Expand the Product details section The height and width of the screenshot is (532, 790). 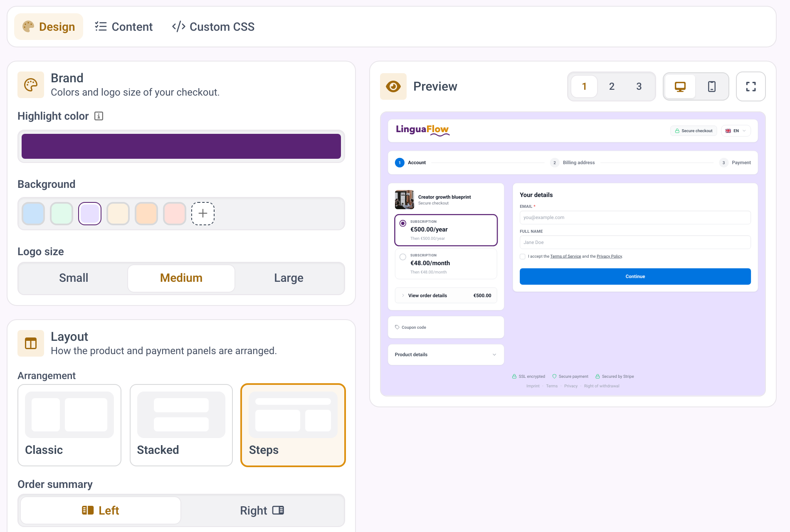[x=446, y=355]
